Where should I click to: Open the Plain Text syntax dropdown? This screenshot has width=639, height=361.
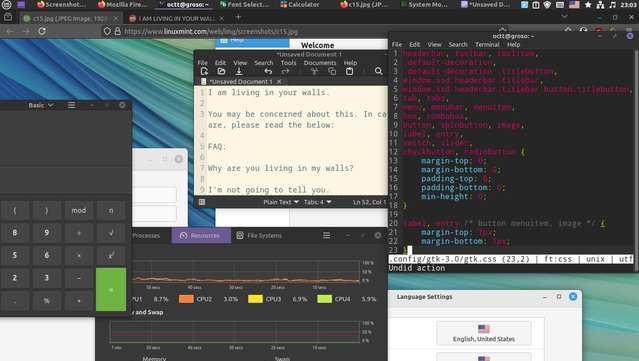281,202
